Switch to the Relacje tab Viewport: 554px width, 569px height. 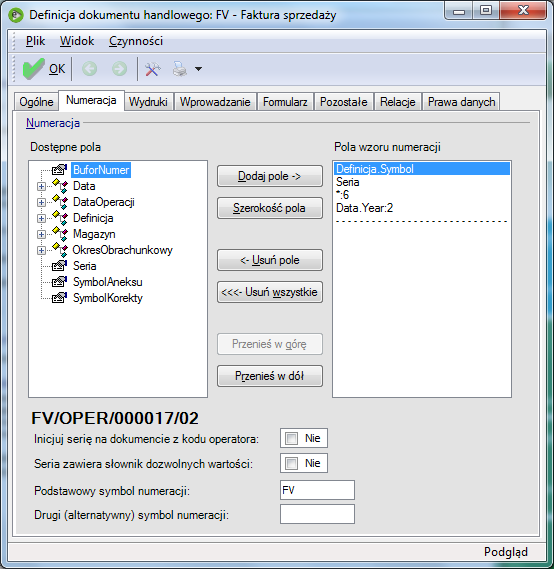[398, 102]
